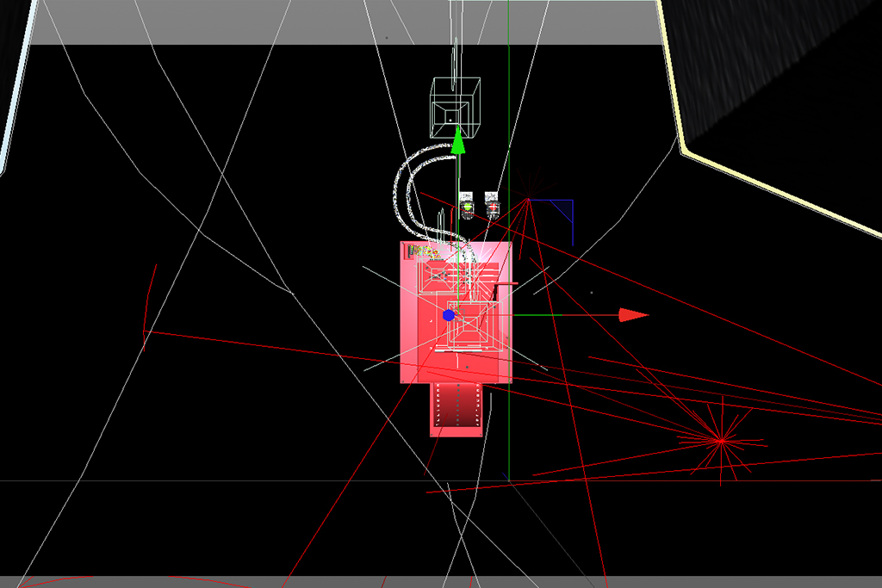882x588 pixels.
Task: Select the red bracket-shaped line on the left
Action: coord(147,301)
